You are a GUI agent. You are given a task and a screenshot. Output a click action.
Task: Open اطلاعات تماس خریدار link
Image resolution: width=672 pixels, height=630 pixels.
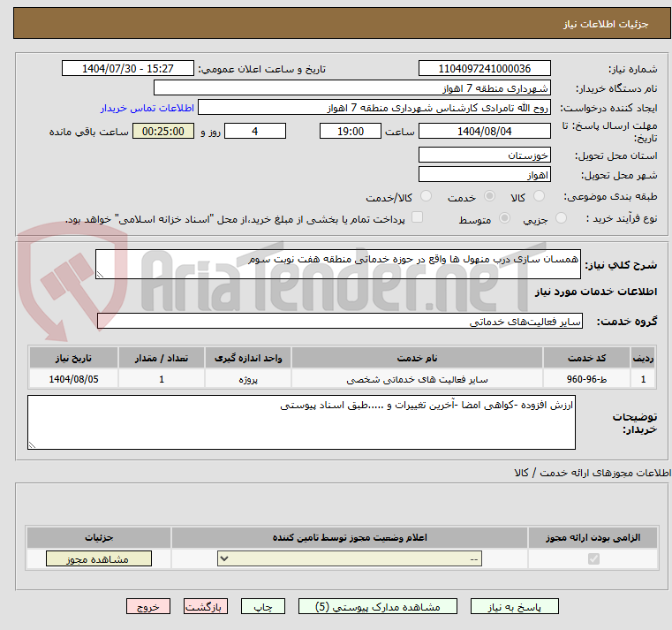pos(147,108)
